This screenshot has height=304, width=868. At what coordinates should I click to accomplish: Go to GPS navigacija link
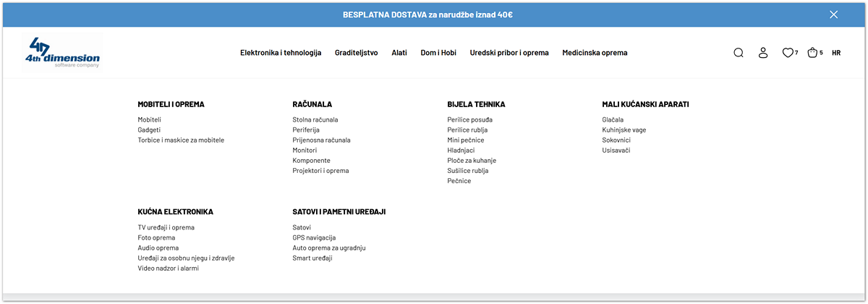314,237
